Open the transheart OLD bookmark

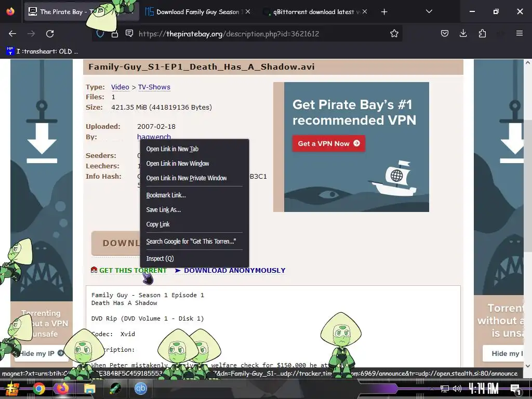click(43, 51)
